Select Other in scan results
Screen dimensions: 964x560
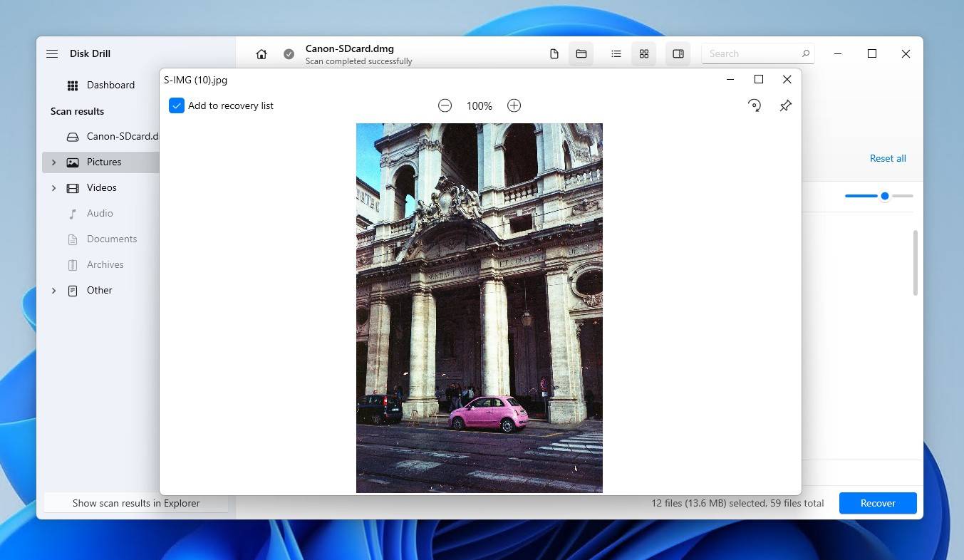(100, 291)
